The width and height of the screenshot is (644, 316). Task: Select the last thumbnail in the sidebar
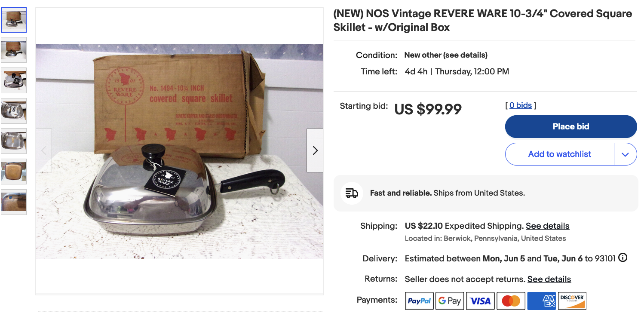pyautogui.click(x=13, y=202)
